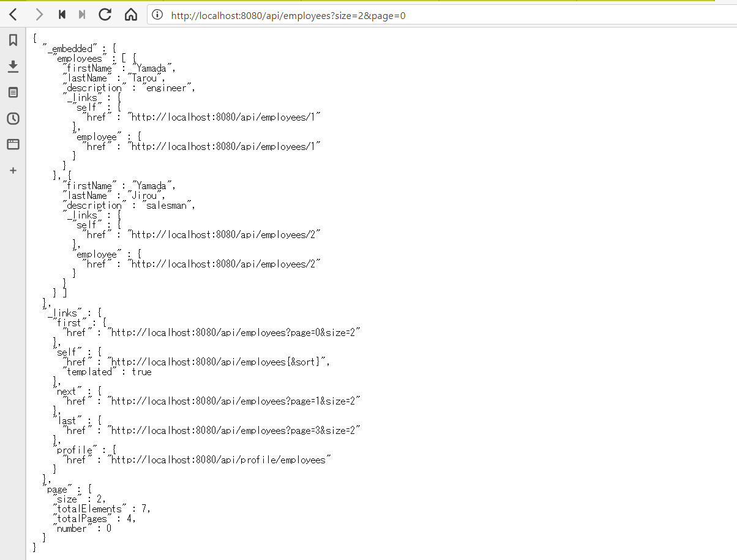
Task: Open the browsing history panel
Action: click(x=13, y=119)
